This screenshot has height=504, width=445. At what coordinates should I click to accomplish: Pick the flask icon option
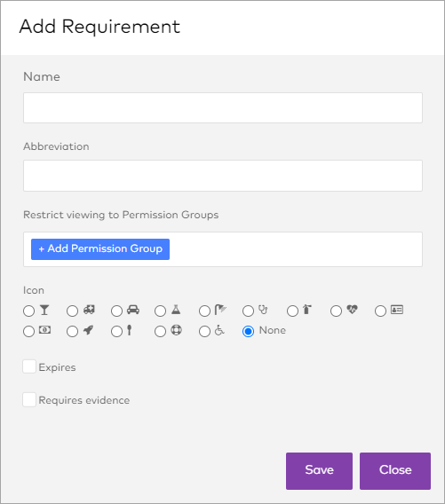coord(160,311)
